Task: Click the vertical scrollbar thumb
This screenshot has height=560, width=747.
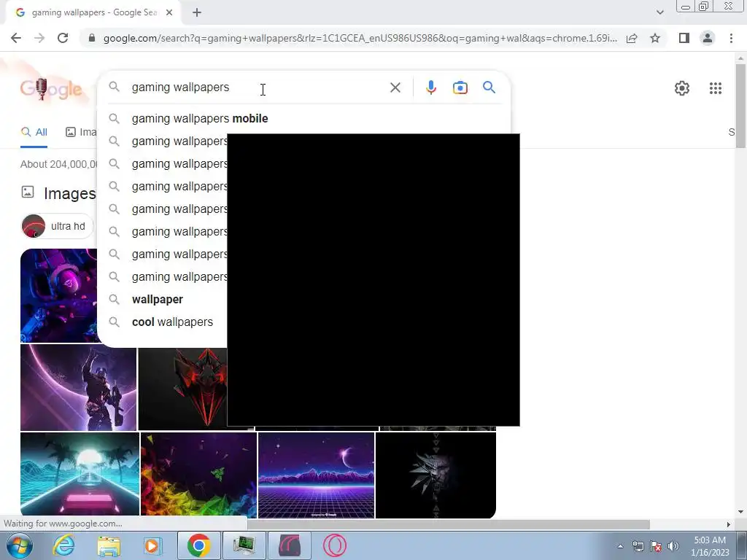Action: click(740, 105)
